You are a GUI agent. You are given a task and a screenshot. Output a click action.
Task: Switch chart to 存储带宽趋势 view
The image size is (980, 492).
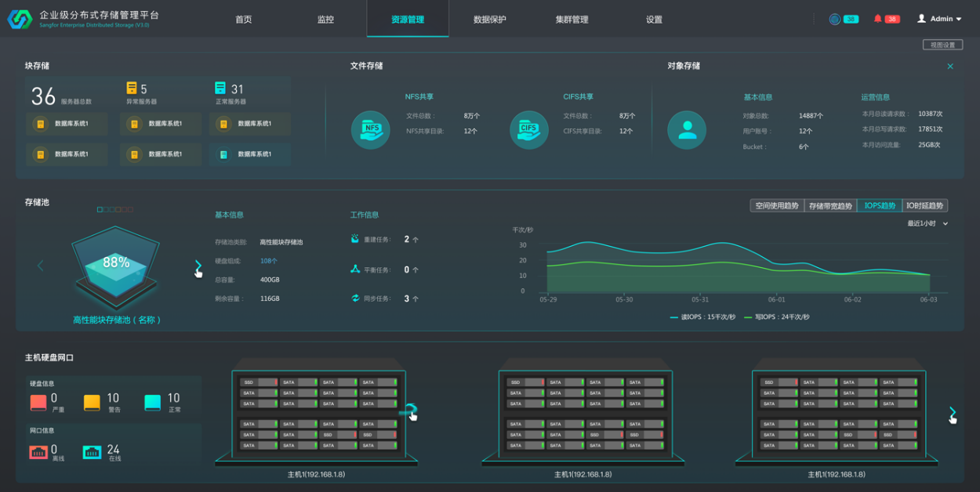click(830, 206)
